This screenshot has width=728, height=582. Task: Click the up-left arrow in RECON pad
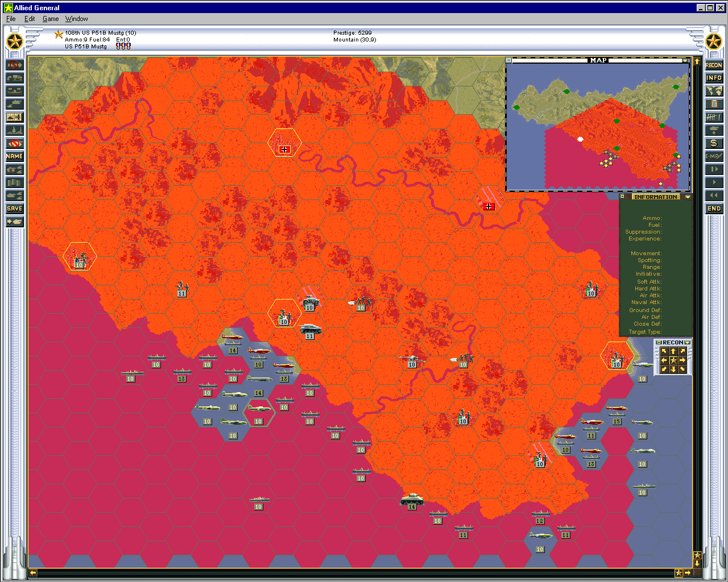664,352
